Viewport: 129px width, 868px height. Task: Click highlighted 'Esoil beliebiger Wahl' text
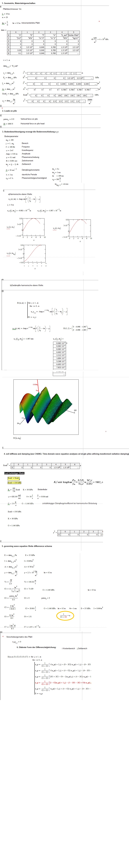(x=14, y=473)
